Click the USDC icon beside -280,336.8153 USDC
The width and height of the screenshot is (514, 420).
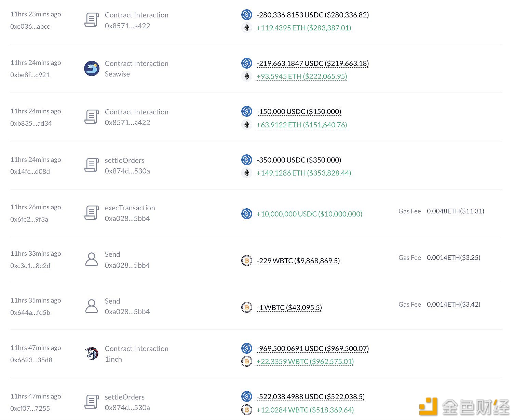[246, 15]
